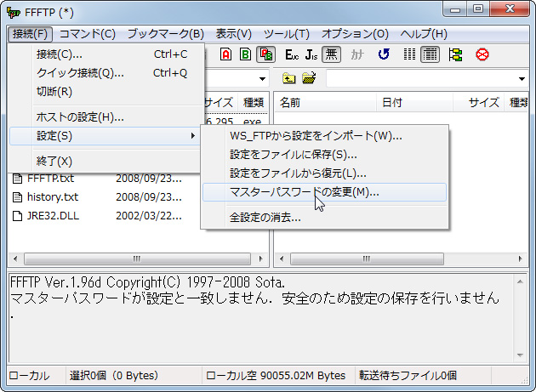Open ホストの設定(H)... menu item
This screenshot has height=392, width=536.
(105, 117)
